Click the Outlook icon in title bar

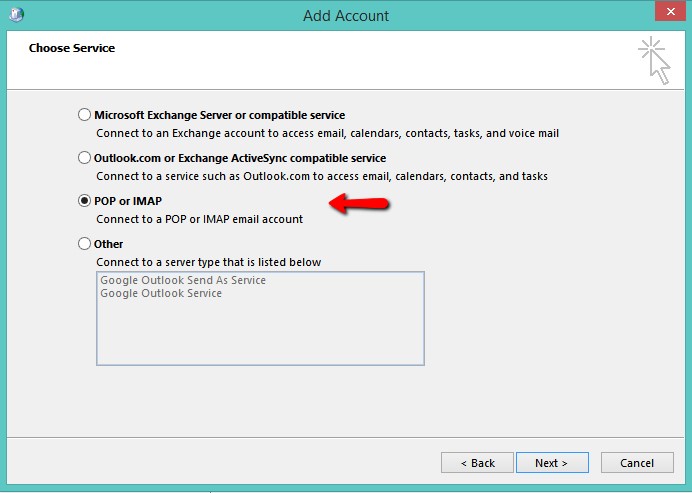click(x=16, y=15)
